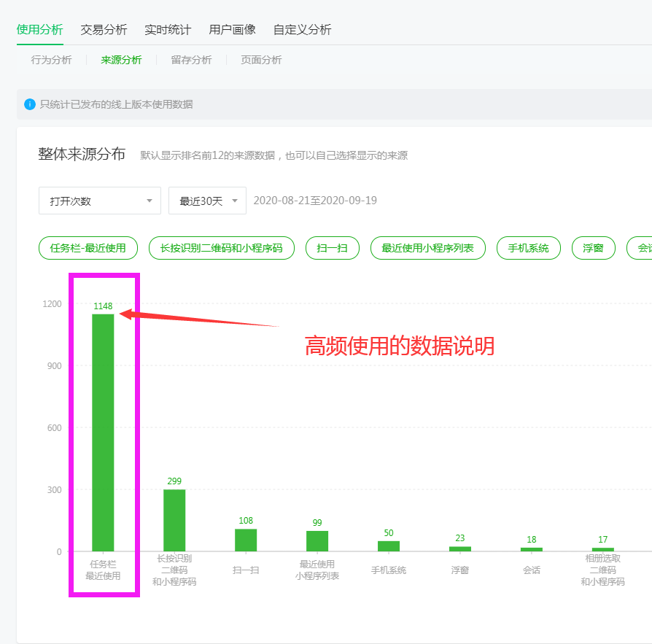Toggle the 浮窗 source tag
The width and height of the screenshot is (652, 644).
(x=593, y=248)
